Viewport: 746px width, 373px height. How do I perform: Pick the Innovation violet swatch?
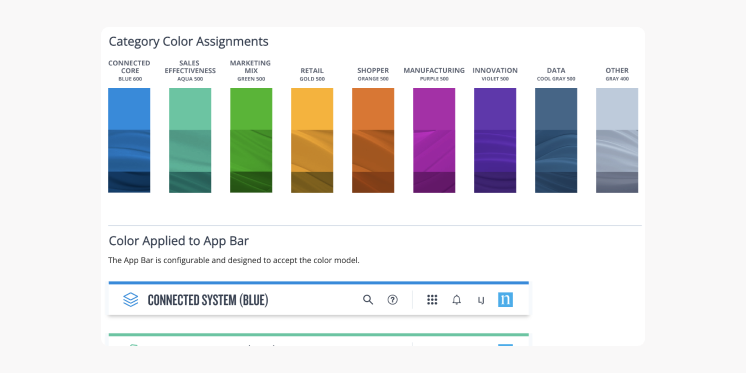tap(495, 140)
